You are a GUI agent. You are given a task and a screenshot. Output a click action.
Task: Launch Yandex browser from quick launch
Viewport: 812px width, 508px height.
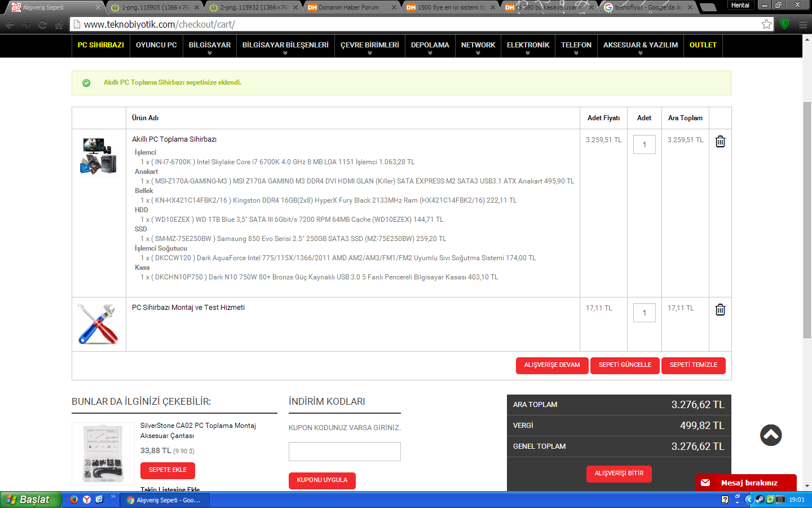[87, 500]
